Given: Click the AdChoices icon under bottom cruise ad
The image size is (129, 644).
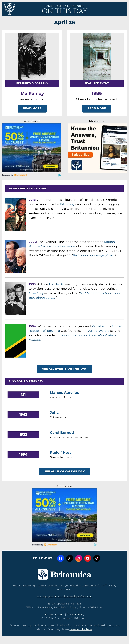Looking at the screenshot, I should coord(95,545).
